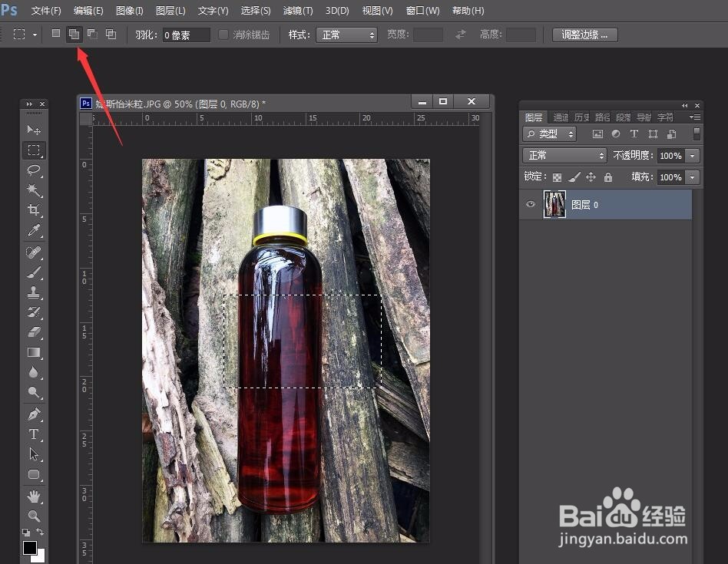Select the Path Selection tool

click(34, 454)
